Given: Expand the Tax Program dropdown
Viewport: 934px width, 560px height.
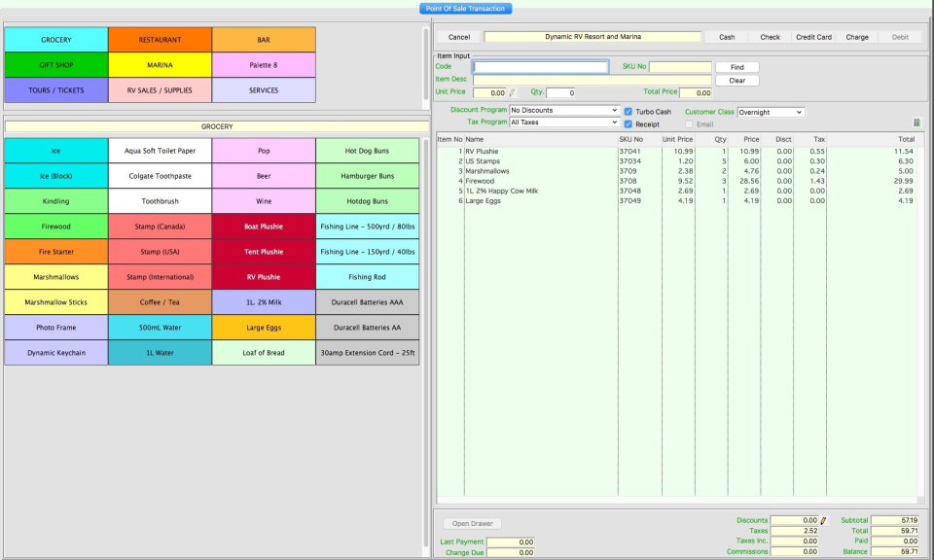Looking at the screenshot, I should 564,122.
